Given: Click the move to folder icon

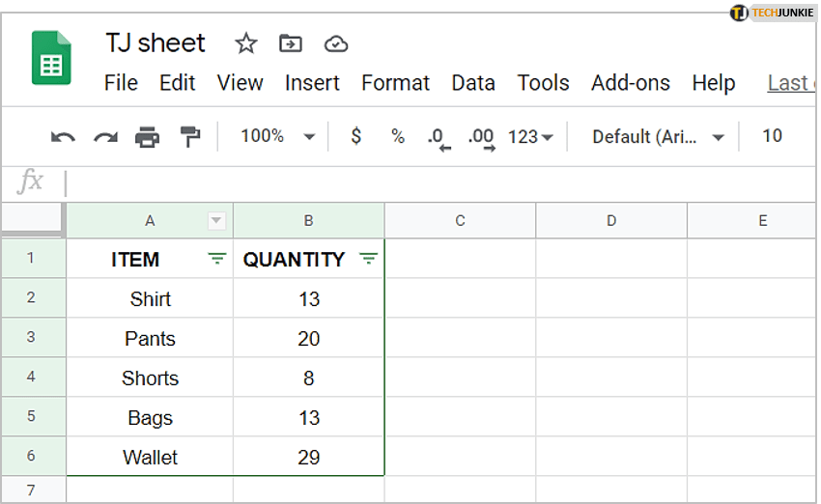Looking at the screenshot, I should coord(290,43).
